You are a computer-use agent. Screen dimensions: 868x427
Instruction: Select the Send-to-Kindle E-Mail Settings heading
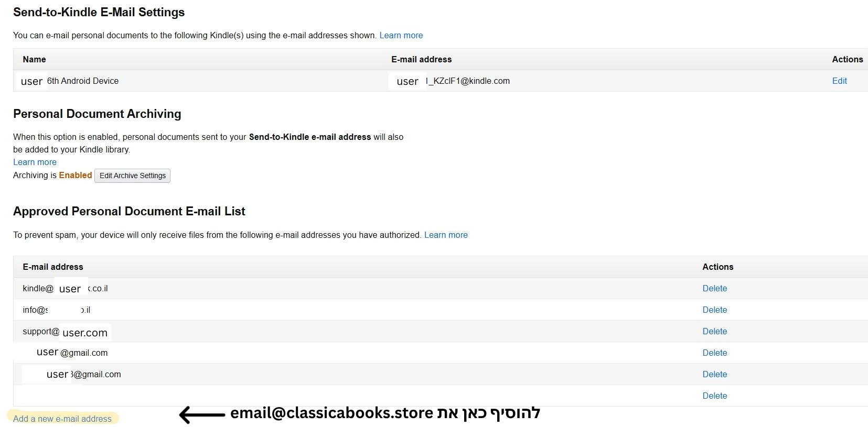(x=99, y=12)
